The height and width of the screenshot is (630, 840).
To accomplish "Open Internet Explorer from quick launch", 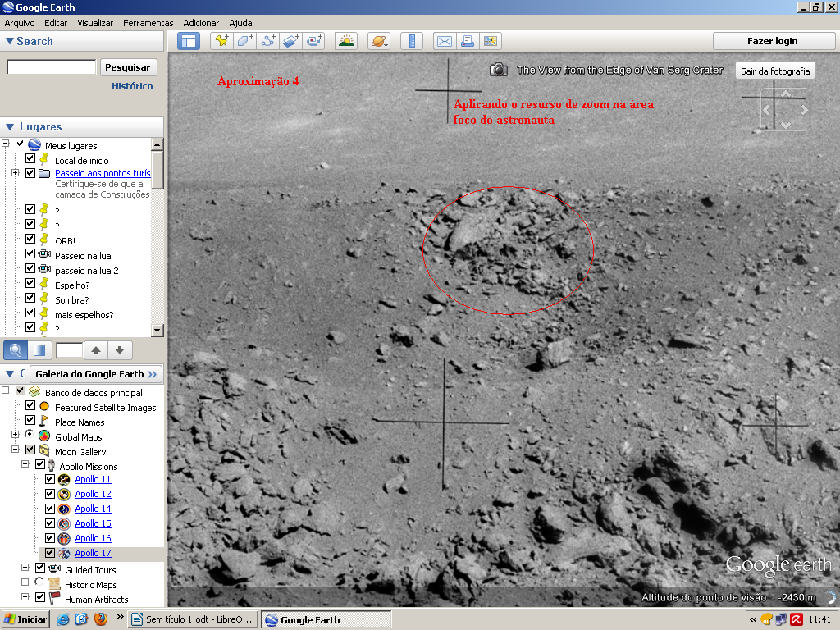I will coord(63,619).
